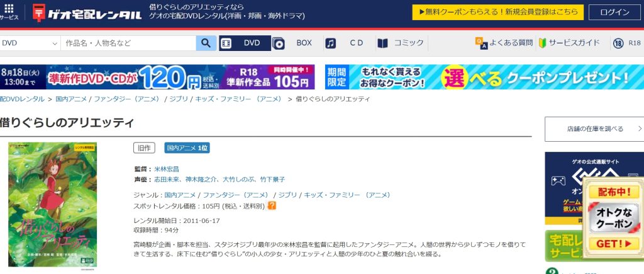Switch to the CD tab
Viewport: 644px width, 274px height.
click(x=356, y=43)
